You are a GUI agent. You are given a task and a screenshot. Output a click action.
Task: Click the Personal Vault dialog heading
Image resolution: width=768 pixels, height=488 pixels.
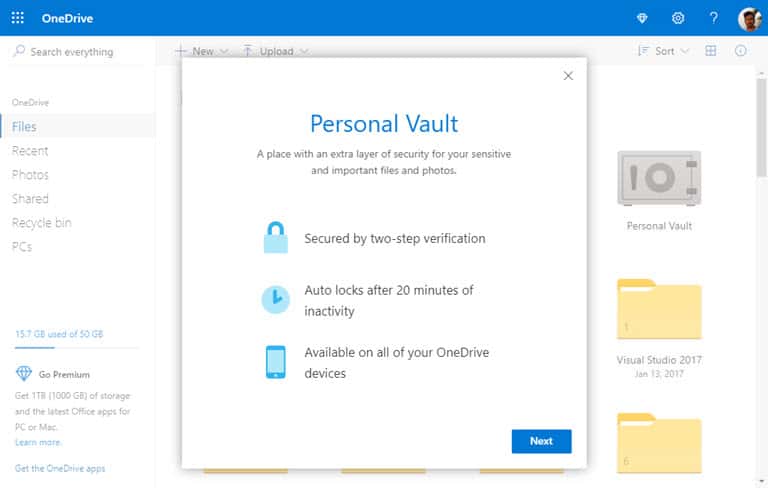click(x=384, y=123)
